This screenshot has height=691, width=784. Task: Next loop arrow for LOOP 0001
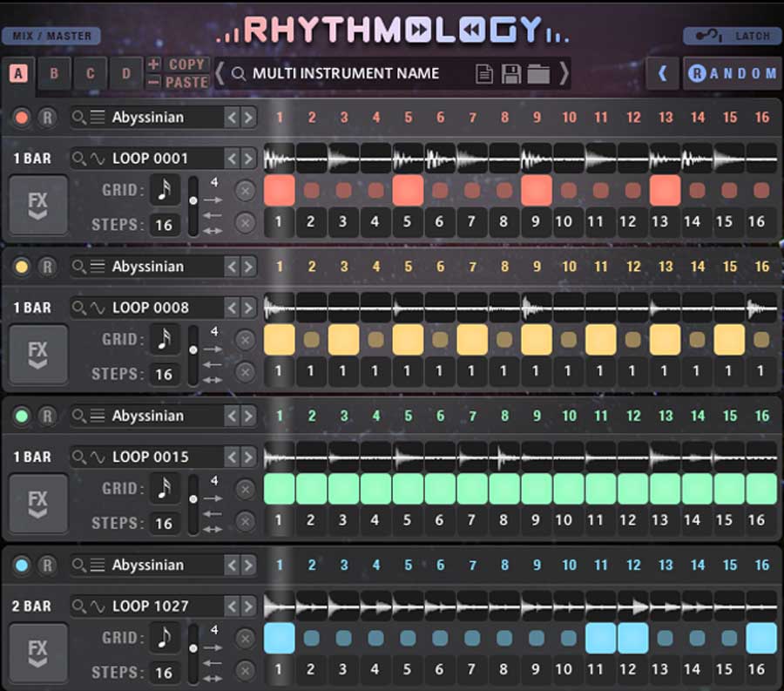click(x=248, y=159)
